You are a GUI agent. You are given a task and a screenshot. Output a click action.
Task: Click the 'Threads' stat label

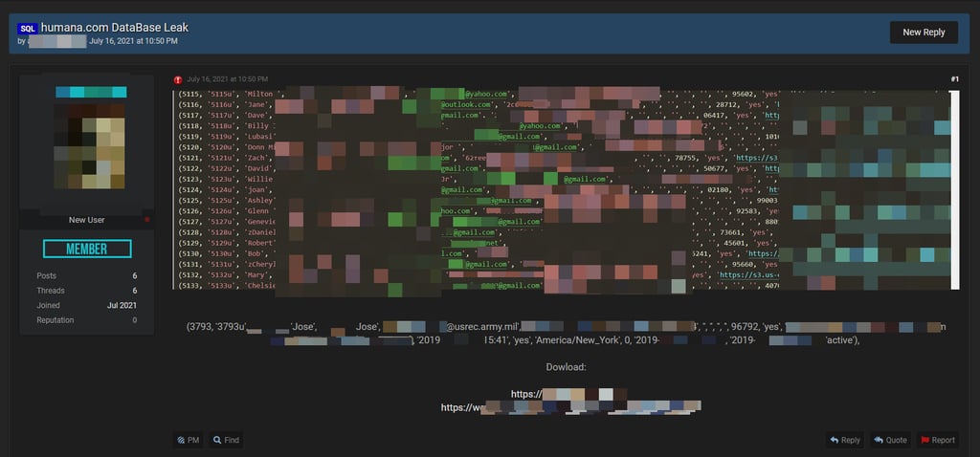[51, 291]
